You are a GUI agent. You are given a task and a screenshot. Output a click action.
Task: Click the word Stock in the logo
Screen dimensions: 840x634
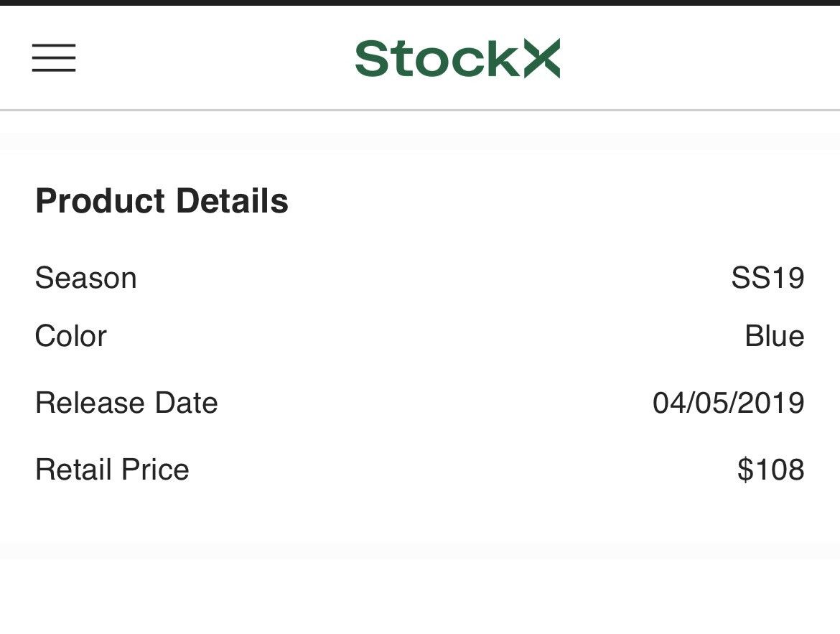(x=438, y=58)
